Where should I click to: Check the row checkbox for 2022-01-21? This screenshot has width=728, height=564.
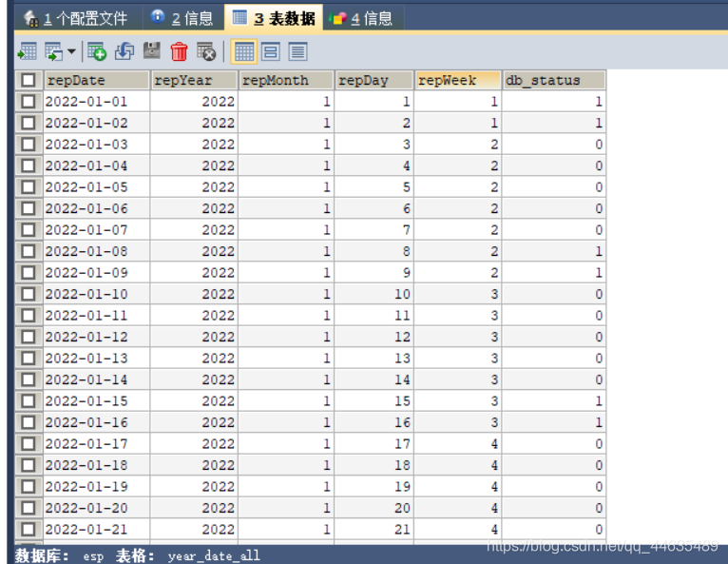point(29,529)
